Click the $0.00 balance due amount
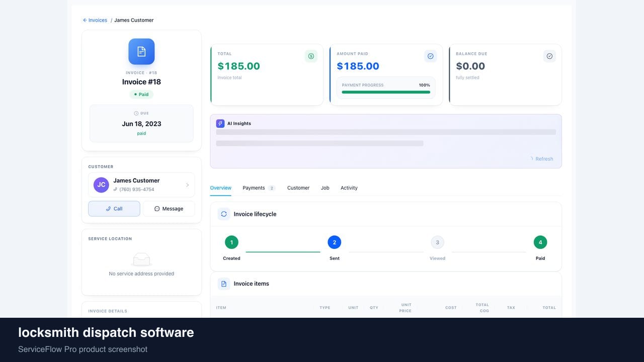The image size is (644, 362). pyautogui.click(x=470, y=66)
